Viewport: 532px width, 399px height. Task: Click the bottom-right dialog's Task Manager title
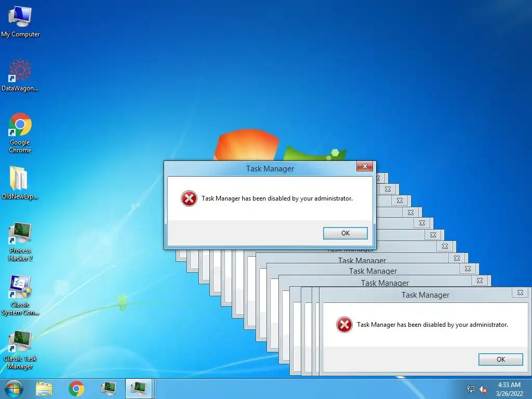(425, 295)
